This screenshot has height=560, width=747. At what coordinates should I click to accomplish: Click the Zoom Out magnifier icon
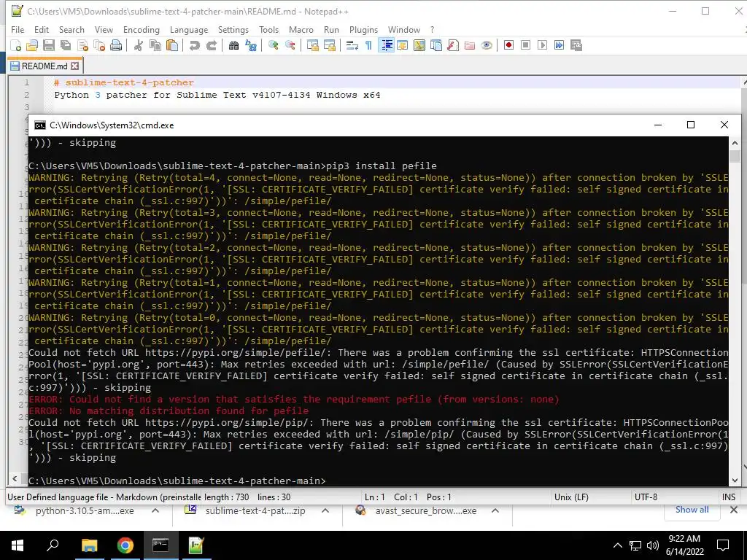[x=290, y=45]
